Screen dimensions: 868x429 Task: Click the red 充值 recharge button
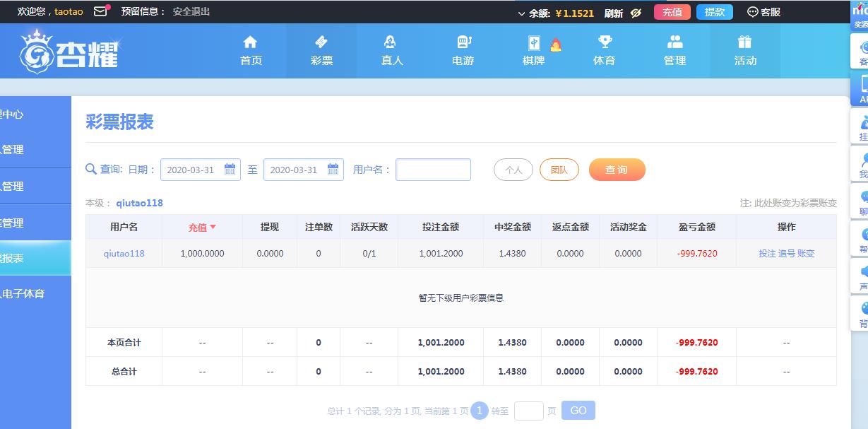coord(672,12)
